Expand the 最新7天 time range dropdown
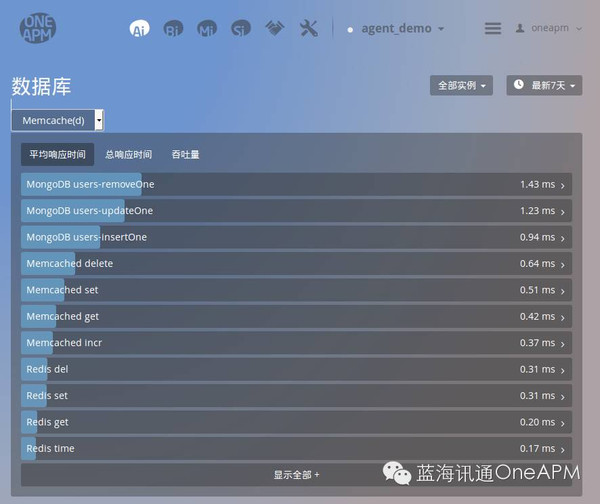 click(545, 85)
